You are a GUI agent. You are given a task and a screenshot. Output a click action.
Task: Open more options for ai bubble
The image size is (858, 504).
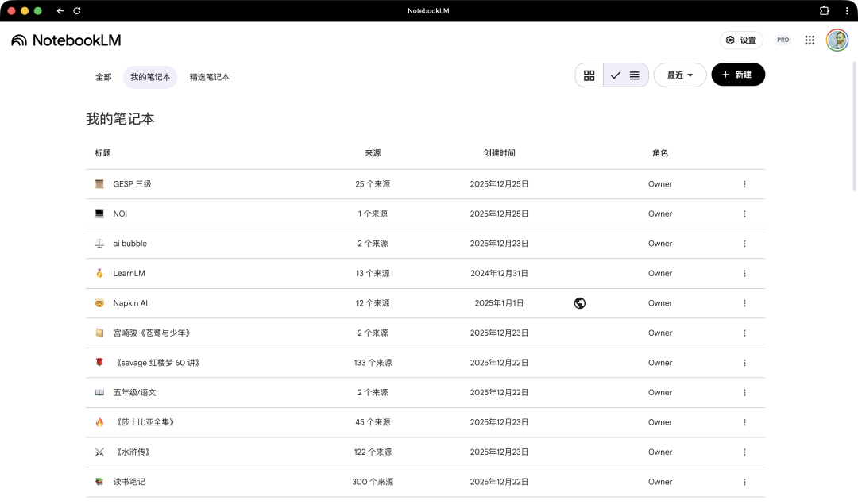tap(744, 244)
